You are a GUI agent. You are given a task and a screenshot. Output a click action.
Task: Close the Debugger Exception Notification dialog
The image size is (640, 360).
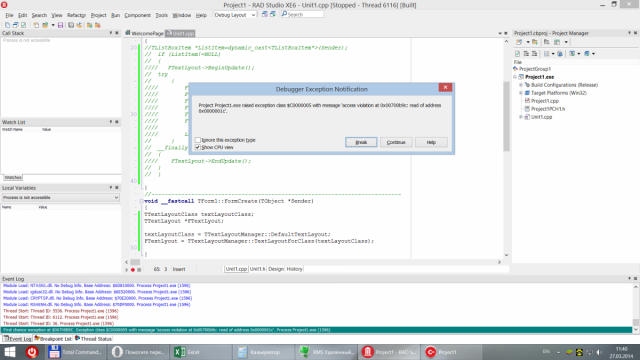[445, 87]
